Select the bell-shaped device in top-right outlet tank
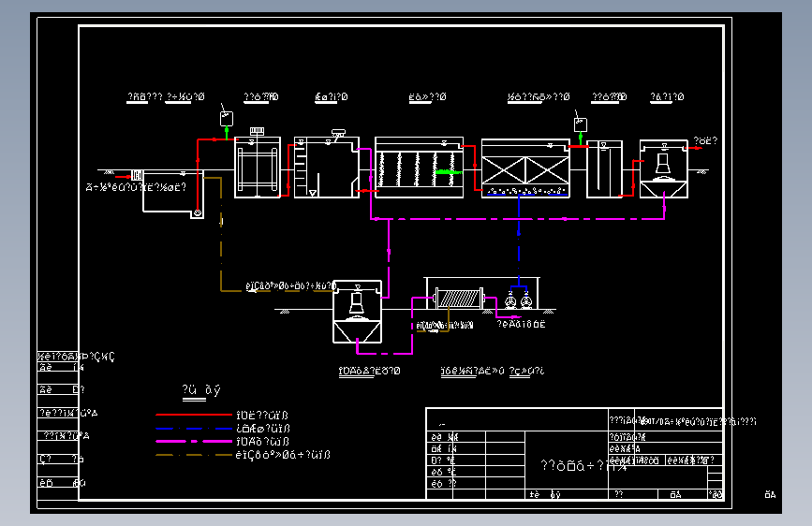 tap(663, 165)
